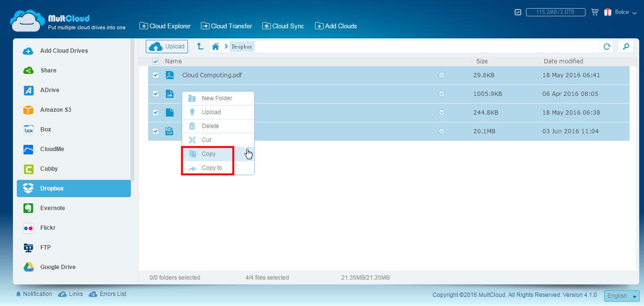
Task: Click the home breadcrumb icon
Action: [x=215, y=47]
